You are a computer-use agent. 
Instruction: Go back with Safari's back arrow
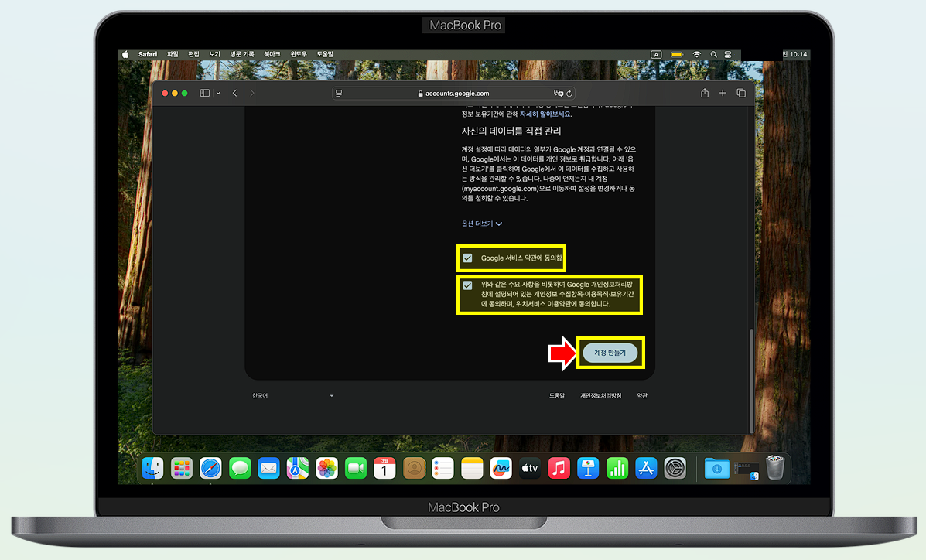(235, 93)
